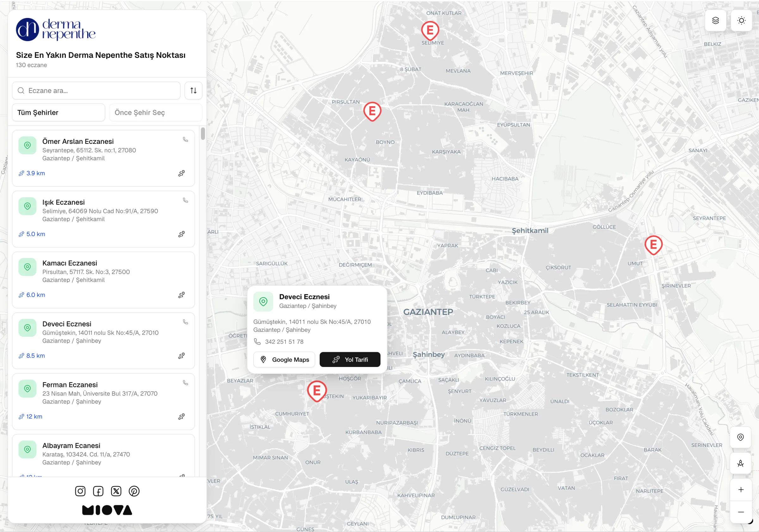Open the Instagram link
This screenshot has width=759, height=532.
pyautogui.click(x=80, y=491)
